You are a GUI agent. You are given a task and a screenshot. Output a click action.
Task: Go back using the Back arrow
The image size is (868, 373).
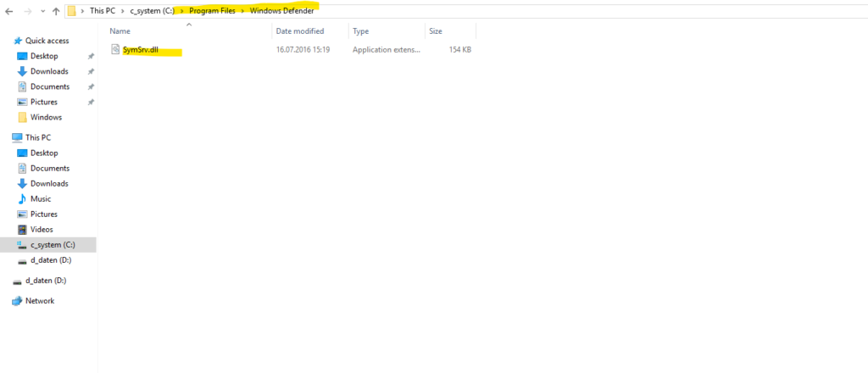(x=8, y=11)
